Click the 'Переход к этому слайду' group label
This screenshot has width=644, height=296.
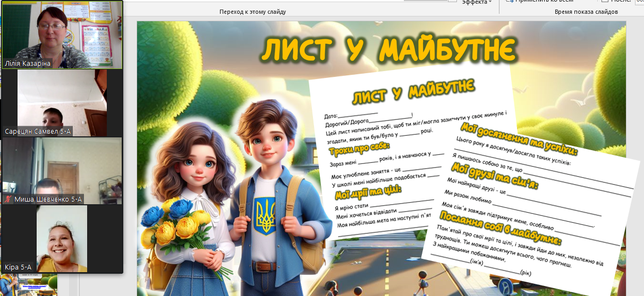point(252,12)
